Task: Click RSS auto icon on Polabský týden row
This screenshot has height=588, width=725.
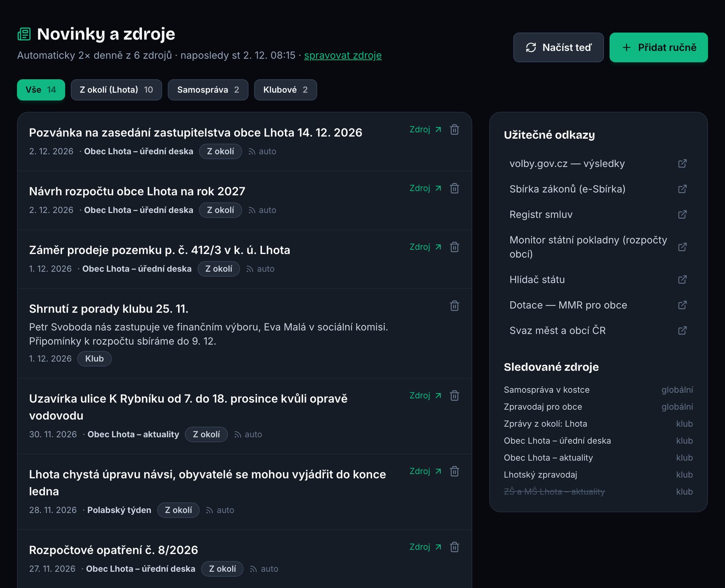Action: pyautogui.click(x=210, y=511)
